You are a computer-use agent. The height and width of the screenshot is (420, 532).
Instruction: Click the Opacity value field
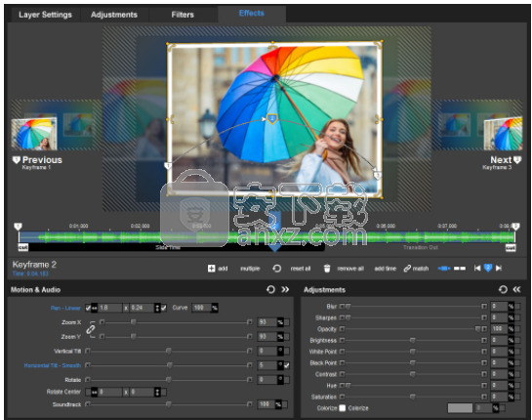pyautogui.click(x=499, y=329)
